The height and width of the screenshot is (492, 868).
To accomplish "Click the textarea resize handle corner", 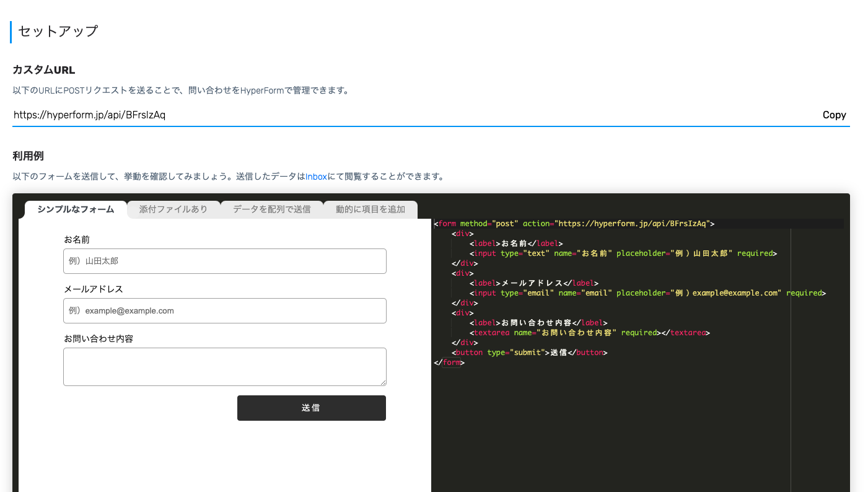I will tap(383, 382).
